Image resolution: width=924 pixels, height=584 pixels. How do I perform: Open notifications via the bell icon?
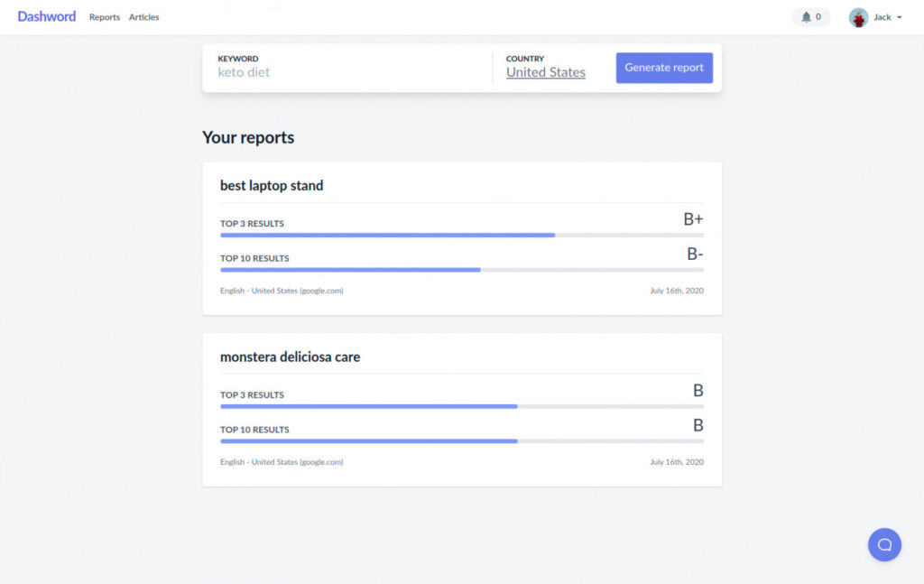pyautogui.click(x=806, y=16)
